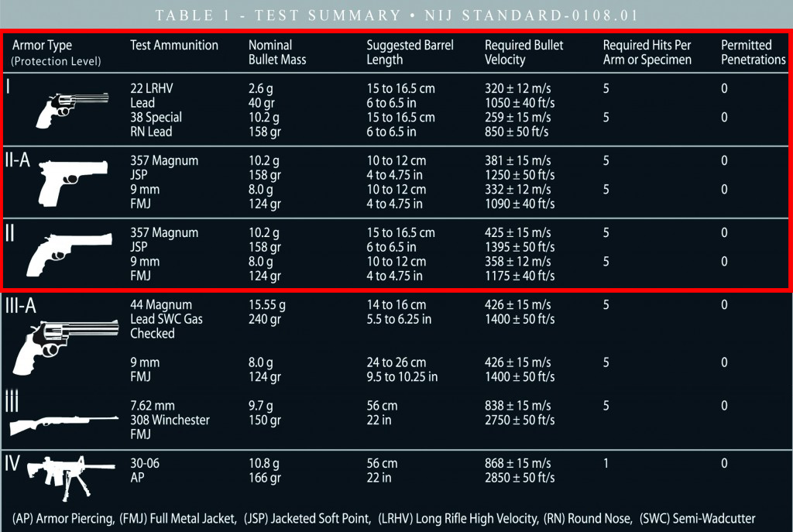Select the III-A large revolver image

66,348
